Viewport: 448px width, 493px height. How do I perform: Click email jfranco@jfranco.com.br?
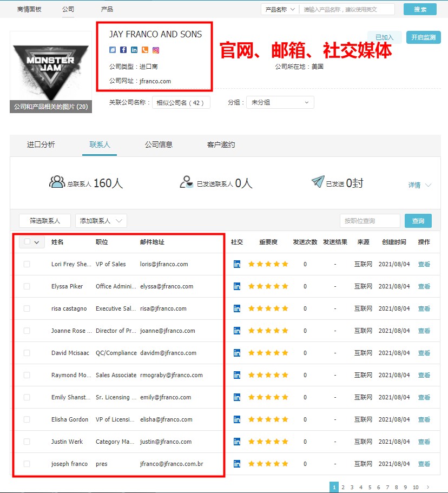(x=172, y=463)
